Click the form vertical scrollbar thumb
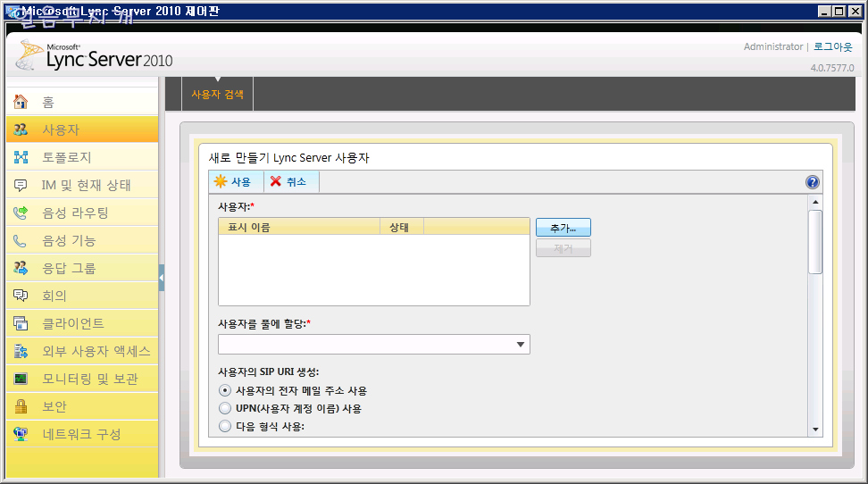 [815, 242]
